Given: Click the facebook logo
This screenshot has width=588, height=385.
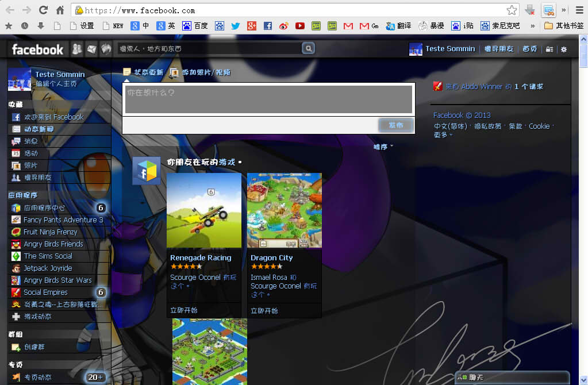Looking at the screenshot, I should click(x=37, y=49).
